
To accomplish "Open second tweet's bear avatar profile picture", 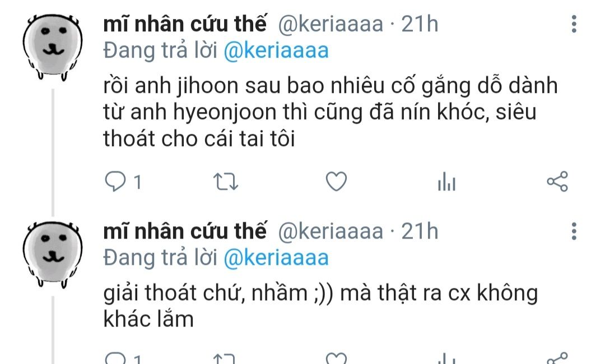I will tap(53, 254).
